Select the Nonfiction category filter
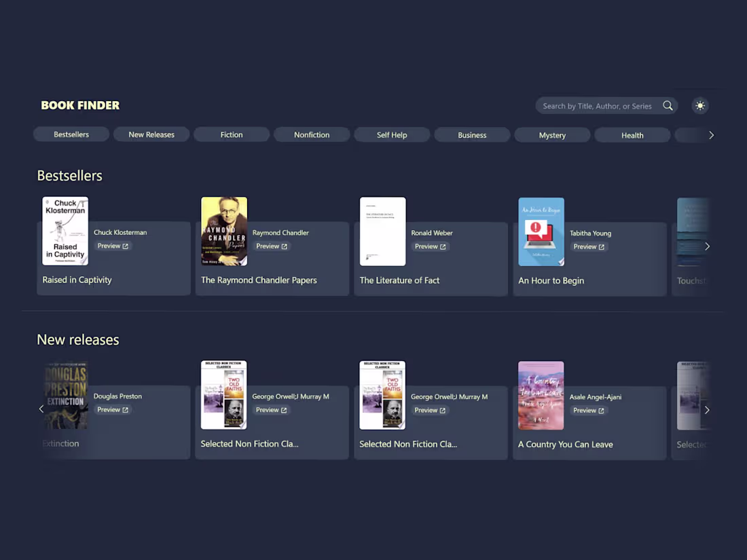Viewport: 747px width, 560px height. [312, 134]
